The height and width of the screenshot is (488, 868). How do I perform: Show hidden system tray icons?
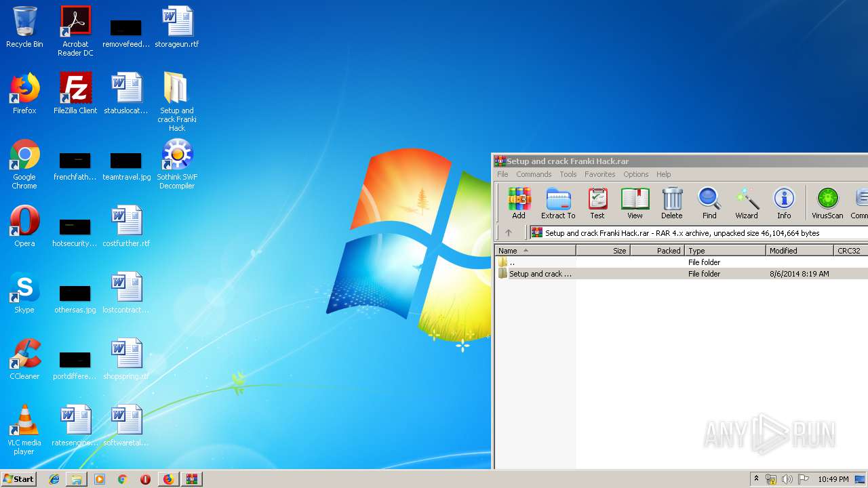coord(757,479)
